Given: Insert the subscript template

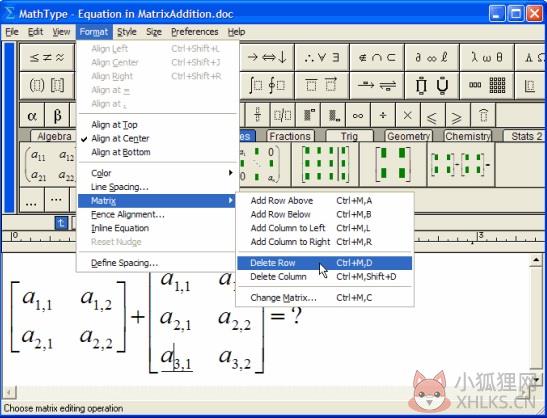Looking at the screenshot, I should point(333,115).
